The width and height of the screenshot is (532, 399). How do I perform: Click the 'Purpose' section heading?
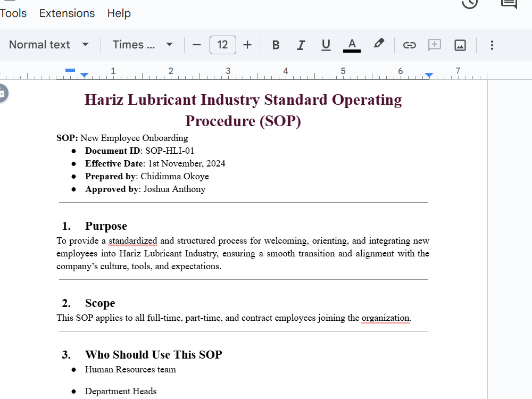tap(106, 226)
